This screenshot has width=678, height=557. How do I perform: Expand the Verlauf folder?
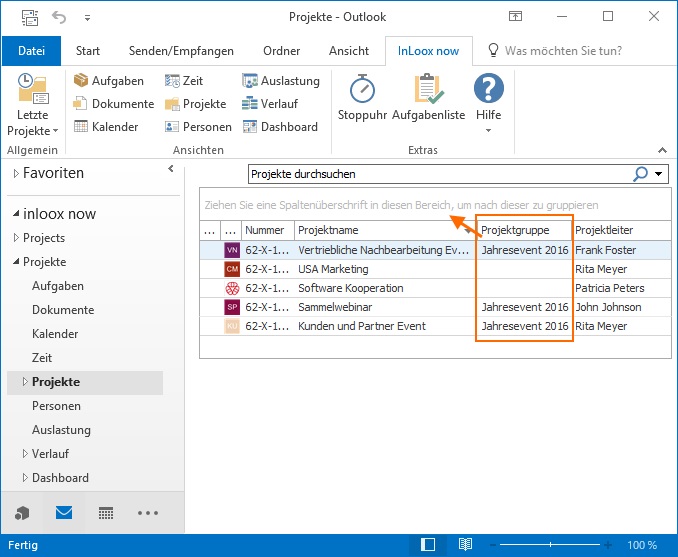tap(25, 454)
